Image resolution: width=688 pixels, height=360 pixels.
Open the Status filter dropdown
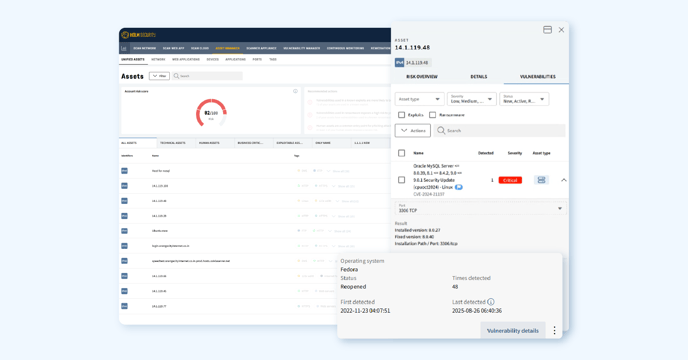pyautogui.click(x=524, y=99)
